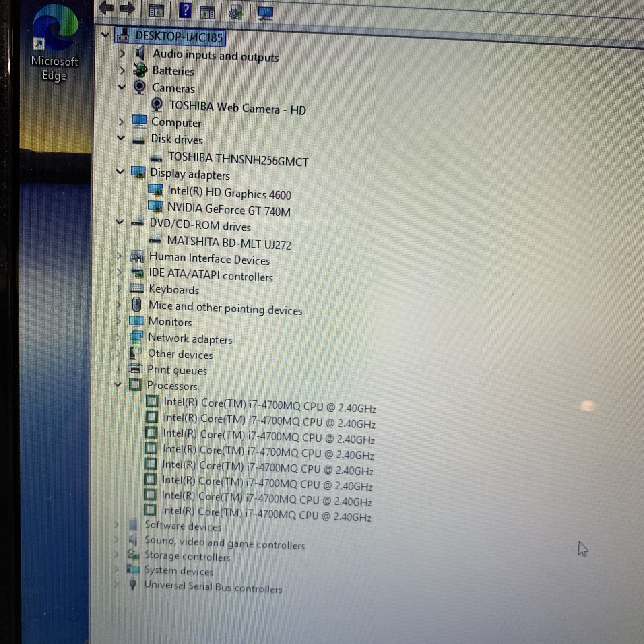The image size is (644, 644).
Task: Click the Storage controllers category icon
Action: pyautogui.click(x=133, y=554)
